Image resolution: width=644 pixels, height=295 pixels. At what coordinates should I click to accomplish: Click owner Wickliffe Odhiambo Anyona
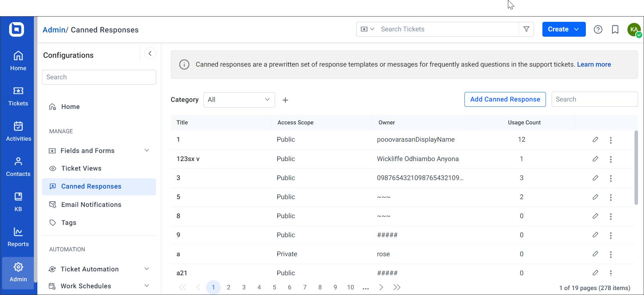click(x=418, y=159)
